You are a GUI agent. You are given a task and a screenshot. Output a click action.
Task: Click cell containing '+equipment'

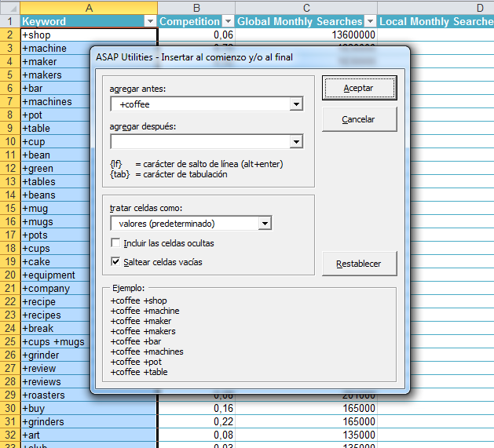[56, 275]
